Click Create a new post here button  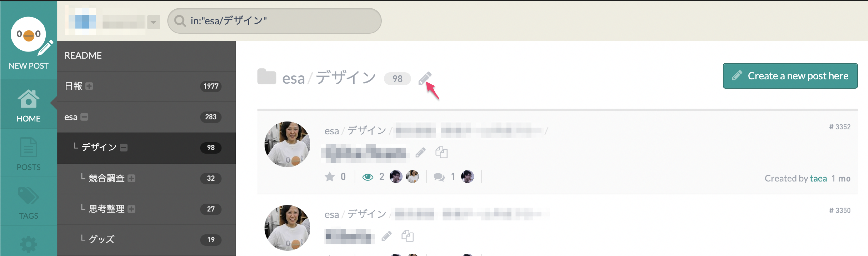point(790,76)
